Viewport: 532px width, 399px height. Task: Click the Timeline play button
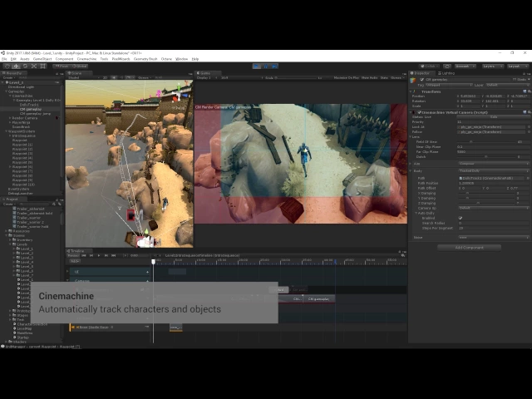(x=99, y=255)
